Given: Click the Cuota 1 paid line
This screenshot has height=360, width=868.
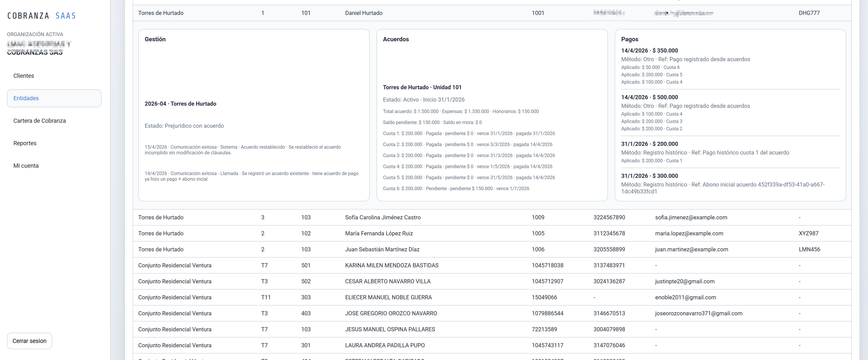Looking at the screenshot, I should click(469, 134).
